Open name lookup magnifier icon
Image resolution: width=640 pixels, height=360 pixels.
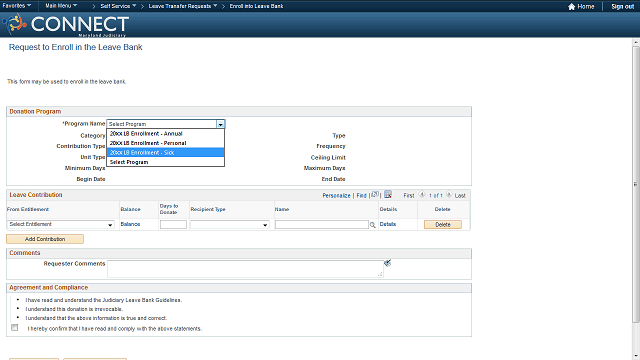(x=373, y=225)
